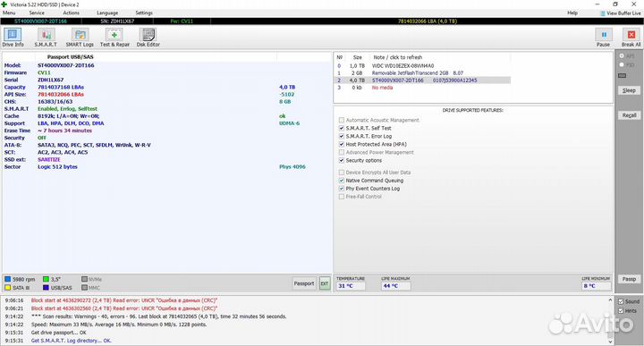Click the Passp button on right sidebar
This screenshot has width=644, height=346.
pos(629,279)
